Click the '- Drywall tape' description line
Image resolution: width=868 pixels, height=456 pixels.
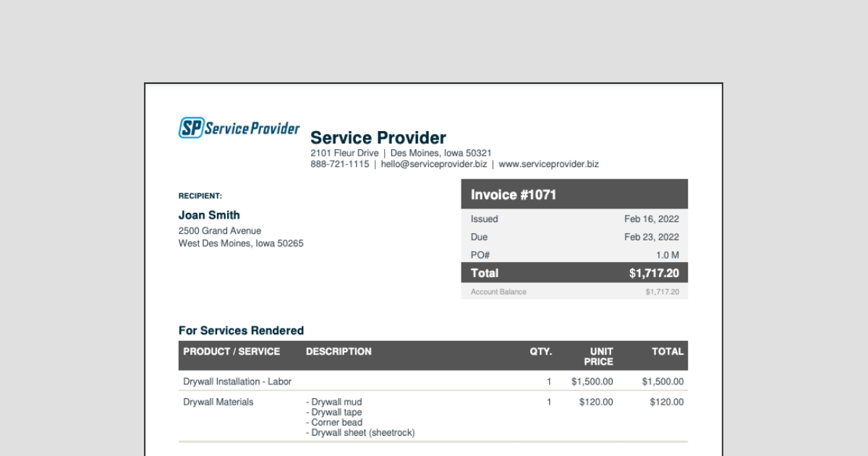tap(334, 413)
